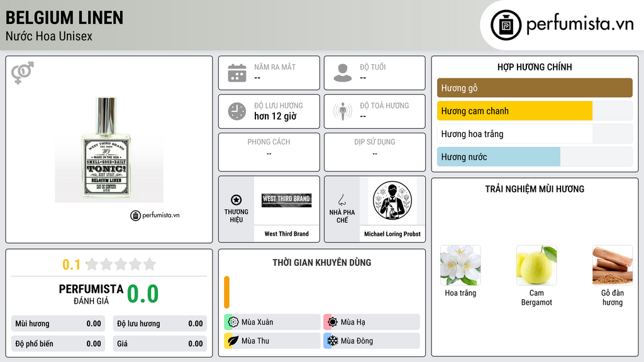Viewport: 644px width, 362px height.
Task: Click the Mùi hương score row
Action: 58,324
